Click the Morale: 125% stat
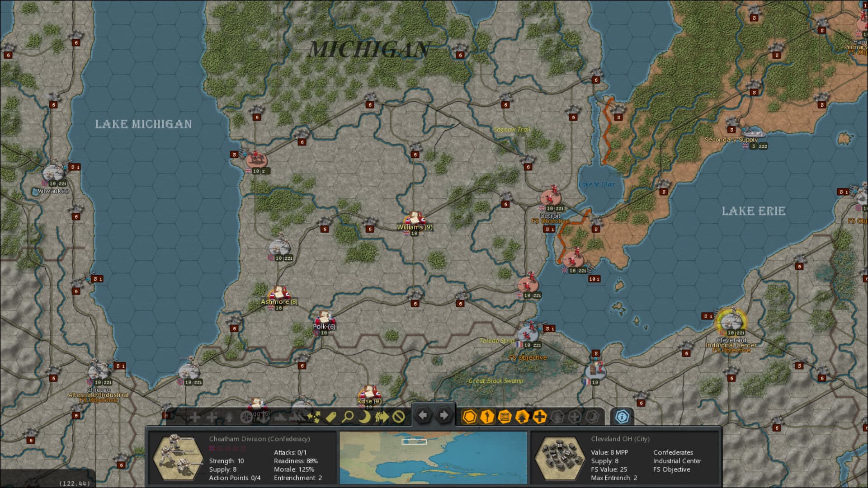The width and height of the screenshot is (868, 488). pyautogui.click(x=294, y=469)
